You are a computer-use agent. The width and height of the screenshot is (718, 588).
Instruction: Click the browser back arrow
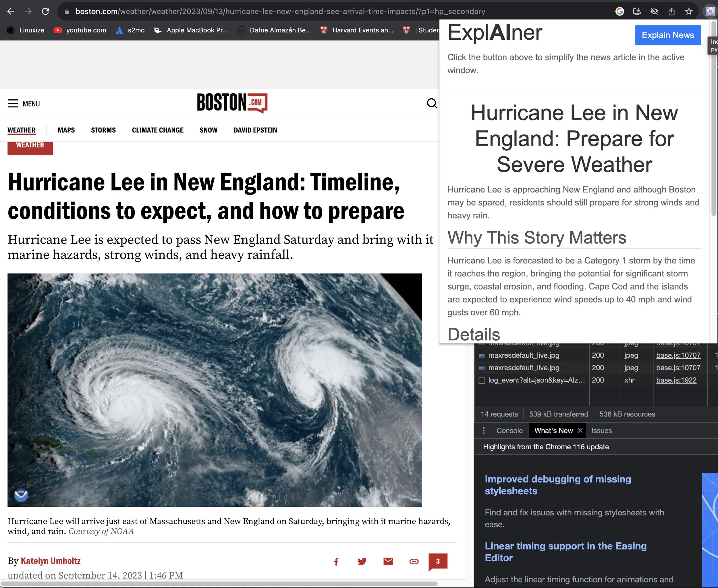click(x=11, y=11)
